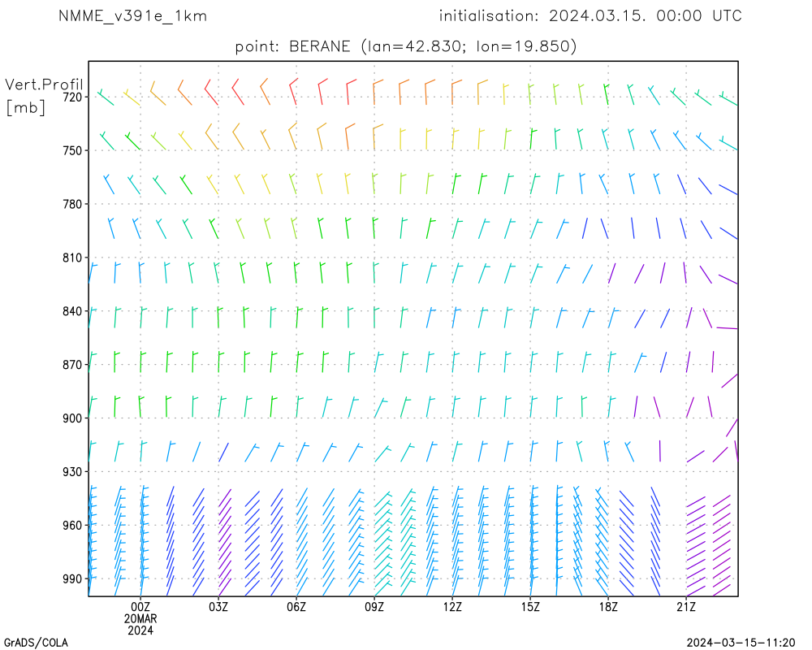Screen dimensions: 812x650
Task: Click the 03Z time axis label
Action: click(x=218, y=607)
